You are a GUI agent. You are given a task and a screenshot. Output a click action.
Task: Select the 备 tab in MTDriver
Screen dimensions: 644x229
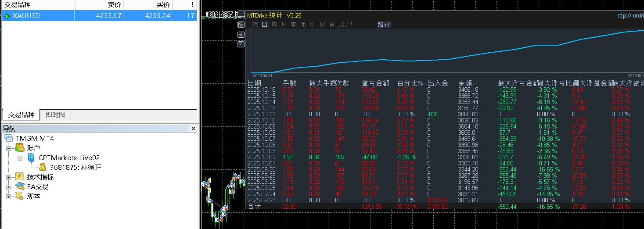pos(332,25)
